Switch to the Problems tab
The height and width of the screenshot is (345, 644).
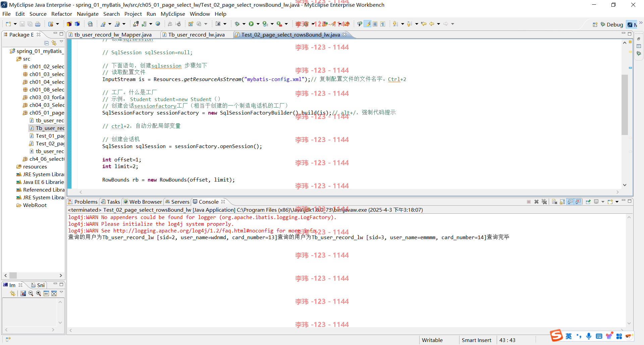(x=83, y=202)
